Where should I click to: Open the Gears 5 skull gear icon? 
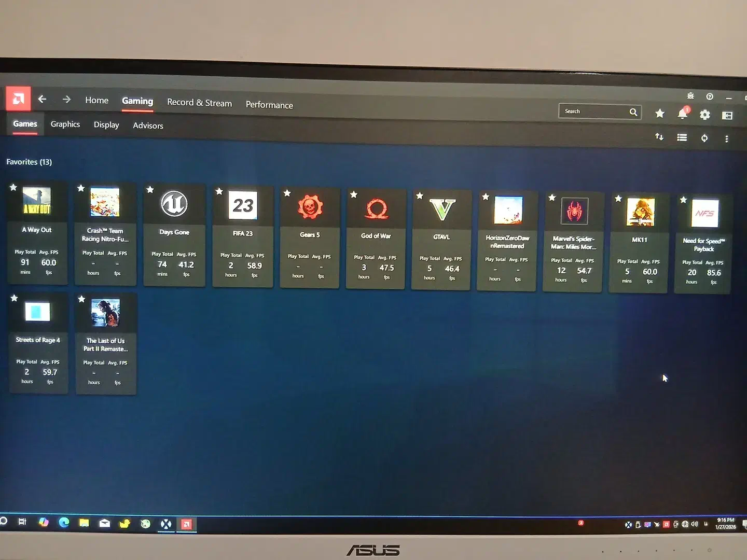point(310,207)
